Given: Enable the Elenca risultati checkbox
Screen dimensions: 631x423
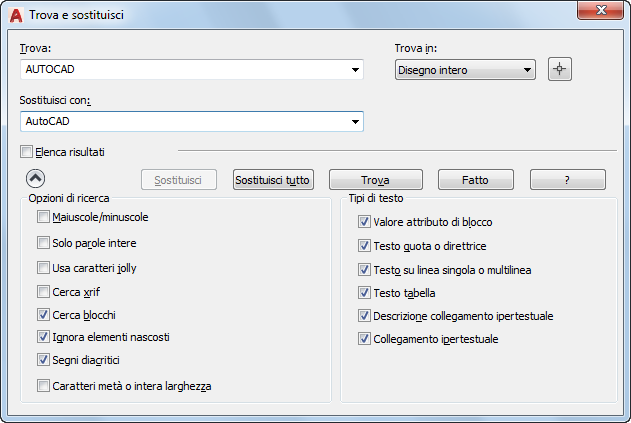Looking at the screenshot, I should [27, 152].
